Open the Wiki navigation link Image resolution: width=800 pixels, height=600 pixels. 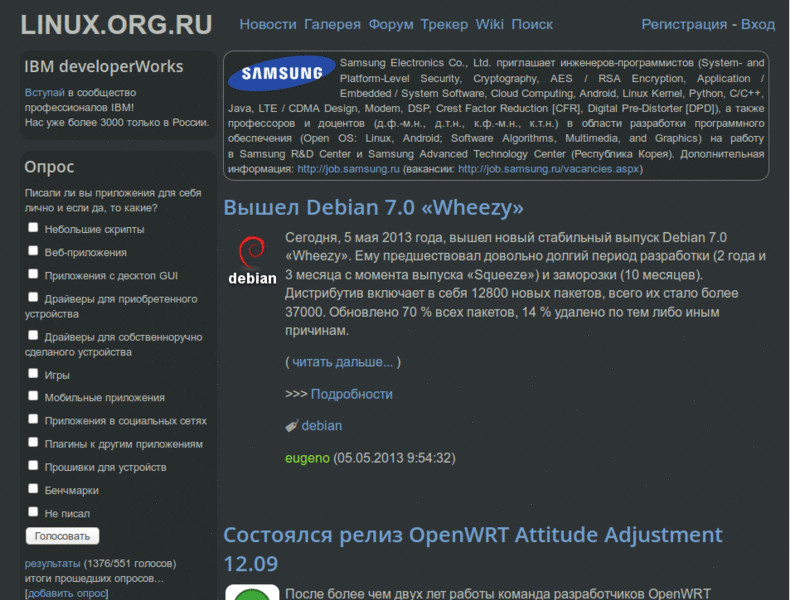[x=489, y=24]
